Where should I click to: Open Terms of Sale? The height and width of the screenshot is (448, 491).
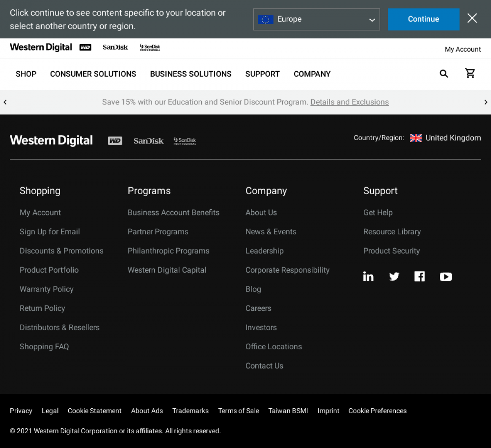click(x=239, y=411)
